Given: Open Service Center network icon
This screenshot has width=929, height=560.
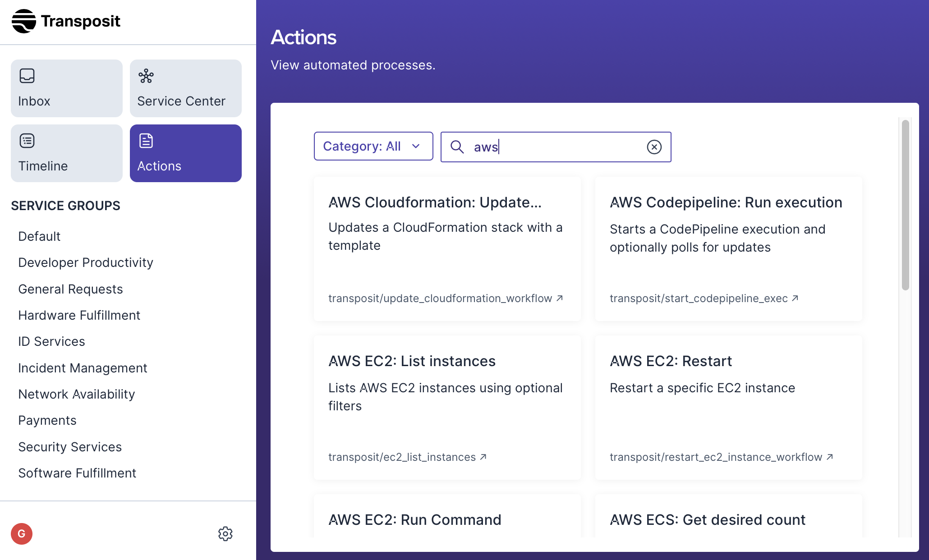Looking at the screenshot, I should pyautogui.click(x=146, y=76).
